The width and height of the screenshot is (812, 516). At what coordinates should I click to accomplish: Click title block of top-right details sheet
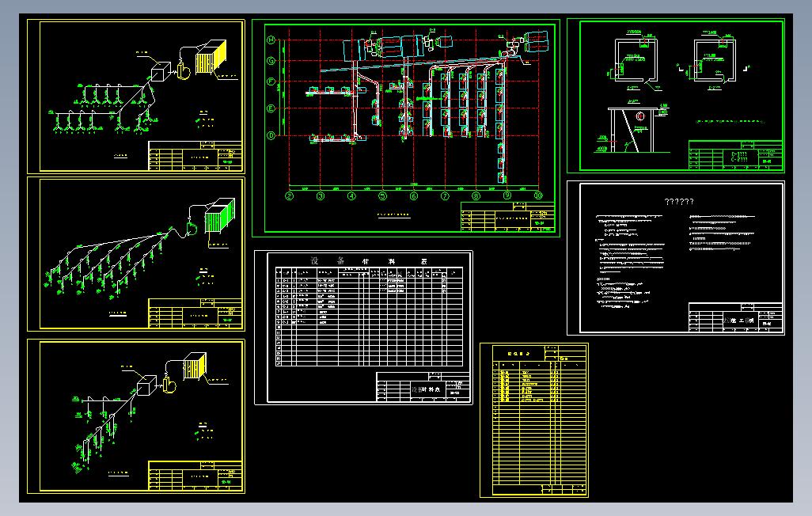735,154
